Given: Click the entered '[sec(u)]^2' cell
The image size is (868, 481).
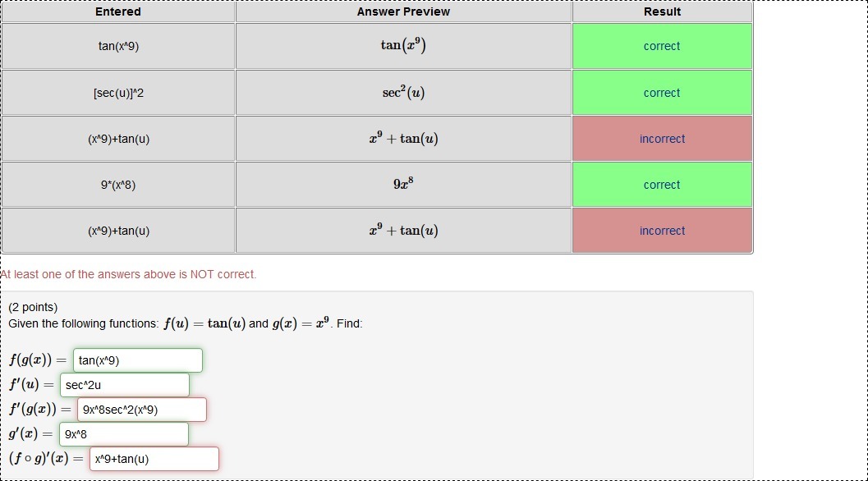Looking at the screenshot, I should click(x=118, y=93).
